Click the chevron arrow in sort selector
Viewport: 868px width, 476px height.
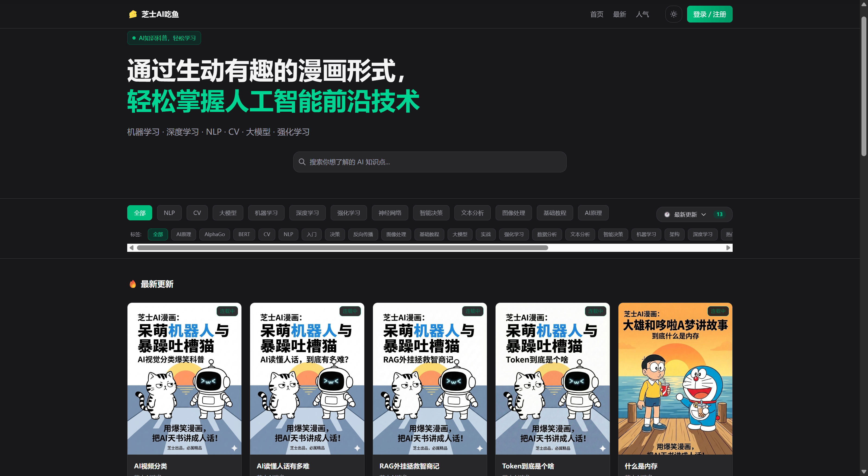(704, 214)
